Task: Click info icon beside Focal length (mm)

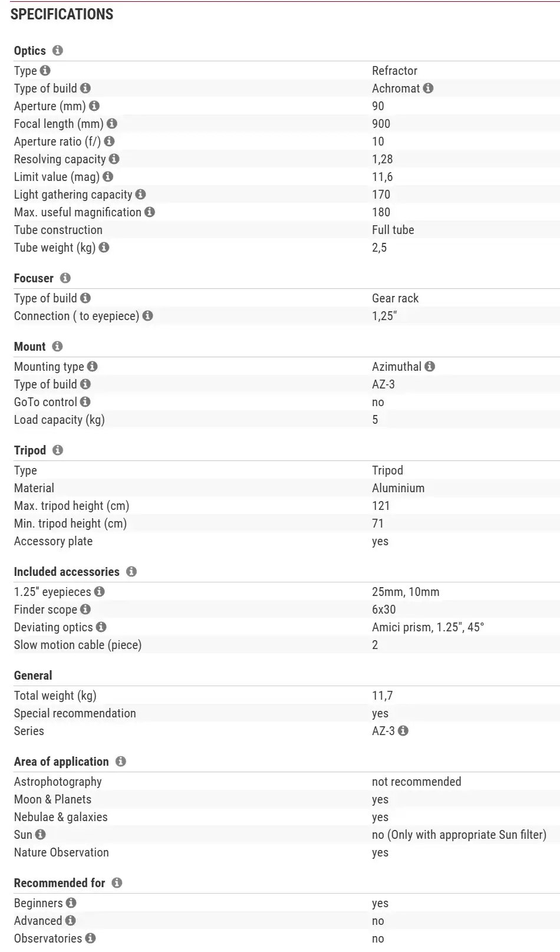Action: [x=112, y=124]
